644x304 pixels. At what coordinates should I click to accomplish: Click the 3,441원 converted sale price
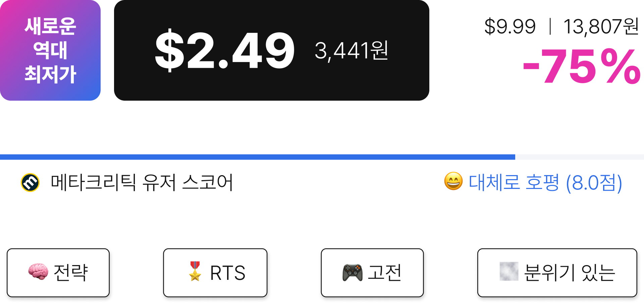point(352,51)
